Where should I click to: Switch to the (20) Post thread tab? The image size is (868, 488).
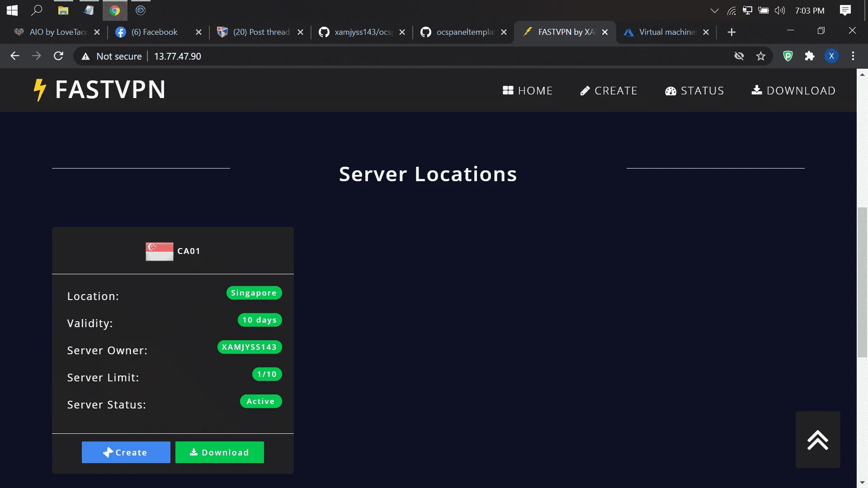point(261,32)
